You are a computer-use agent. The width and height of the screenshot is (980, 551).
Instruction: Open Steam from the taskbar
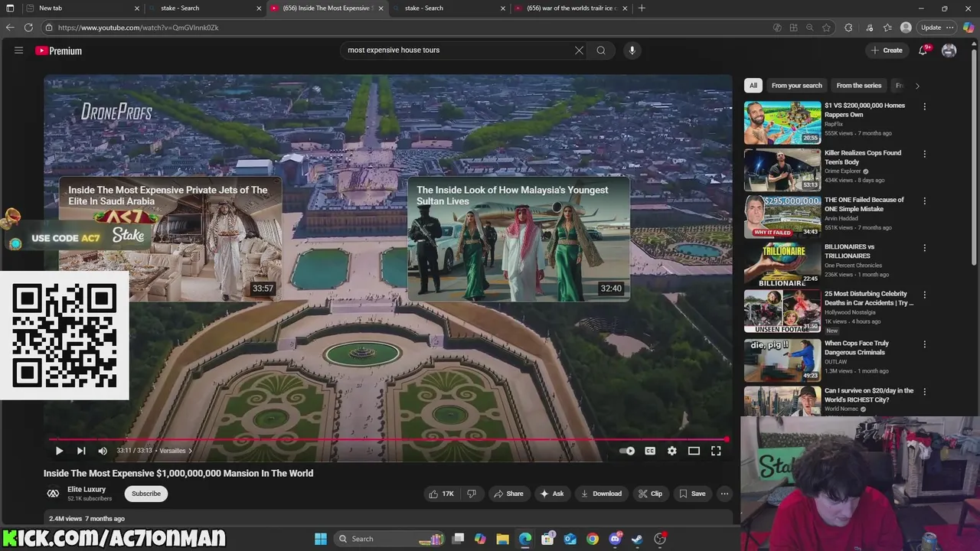click(x=637, y=539)
